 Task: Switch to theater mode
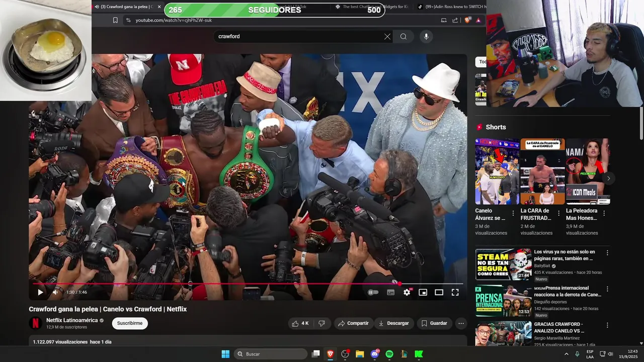439,292
